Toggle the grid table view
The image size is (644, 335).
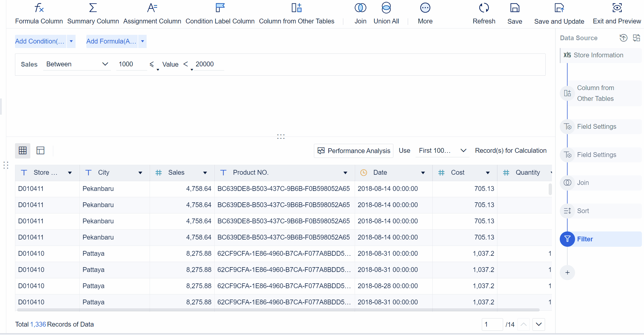tap(22, 150)
